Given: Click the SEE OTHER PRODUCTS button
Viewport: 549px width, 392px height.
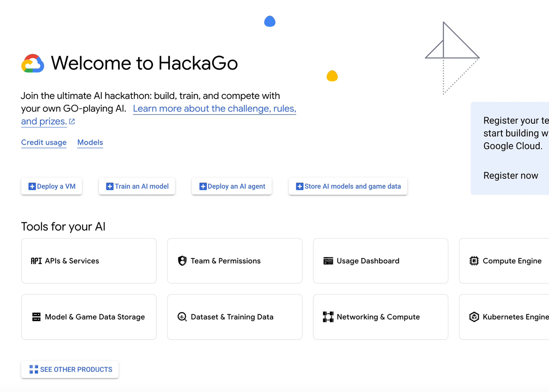Looking at the screenshot, I should click(70, 369).
